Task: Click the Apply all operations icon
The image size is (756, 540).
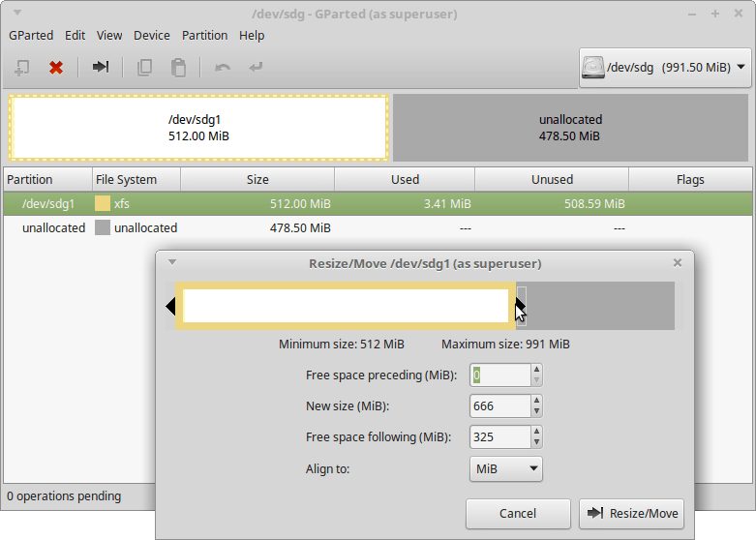Action: coord(256,67)
